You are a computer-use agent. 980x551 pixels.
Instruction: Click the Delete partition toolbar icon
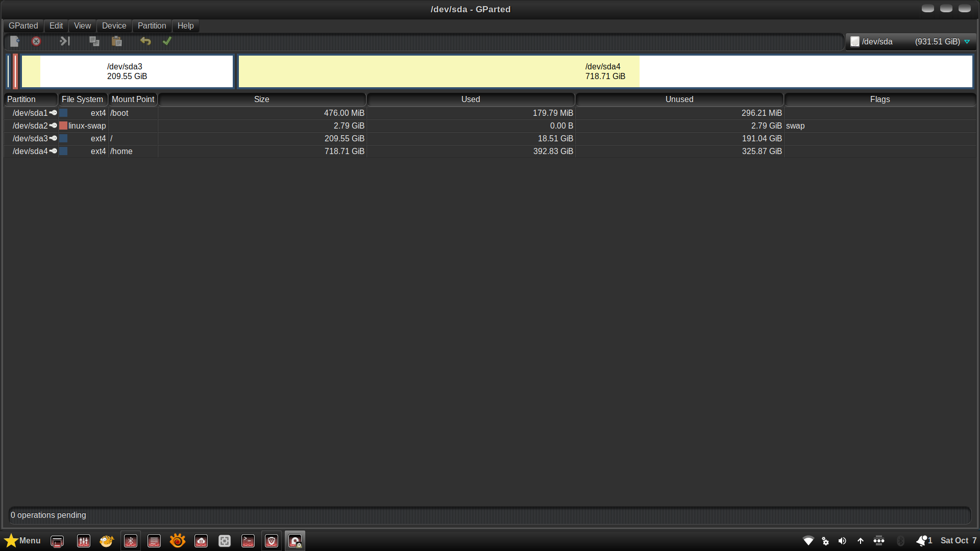pos(36,41)
